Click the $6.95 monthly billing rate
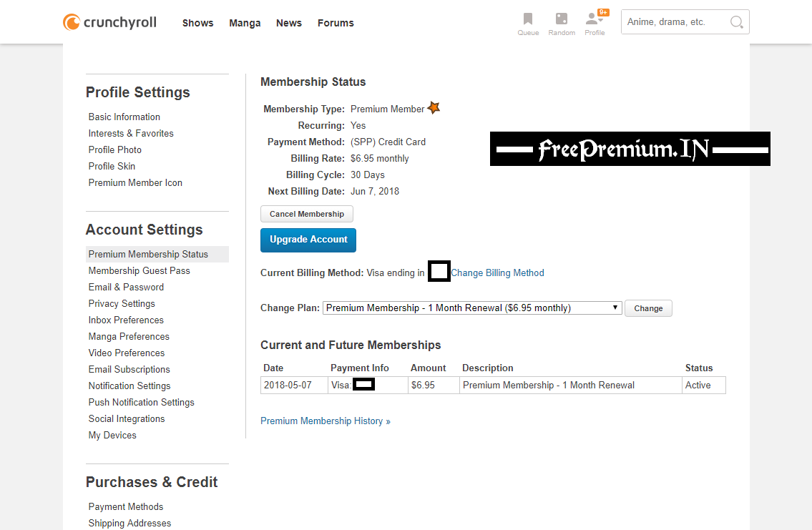The image size is (812, 530). point(380,158)
